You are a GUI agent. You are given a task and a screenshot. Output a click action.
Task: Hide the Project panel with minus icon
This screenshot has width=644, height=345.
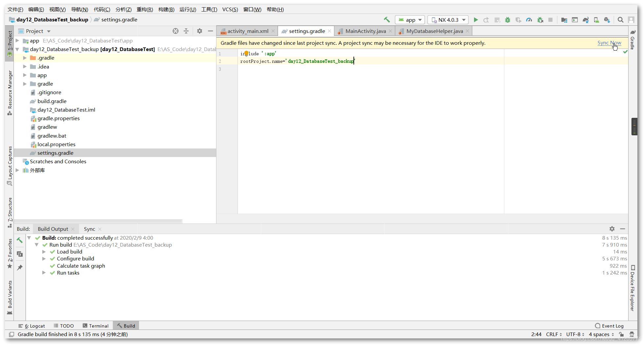(x=210, y=31)
